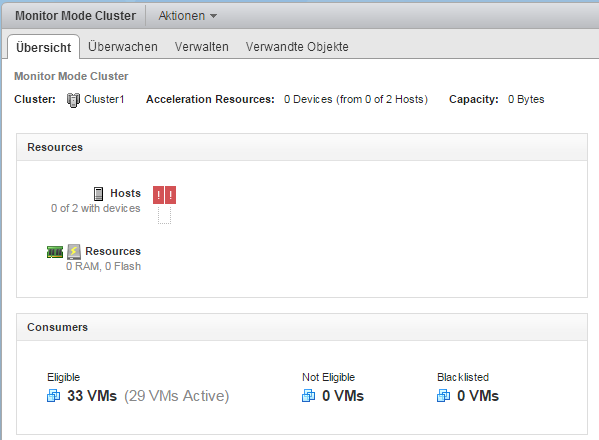Viewport: 599px width, 440px height.
Task: Click the Aktionen dropdown arrow
Action: coord(214,16)
